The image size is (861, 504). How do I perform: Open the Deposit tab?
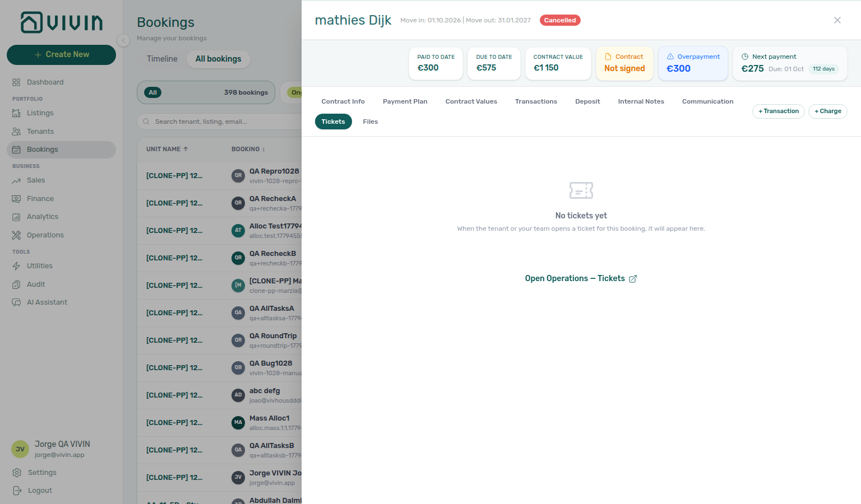tap(587, 101)
